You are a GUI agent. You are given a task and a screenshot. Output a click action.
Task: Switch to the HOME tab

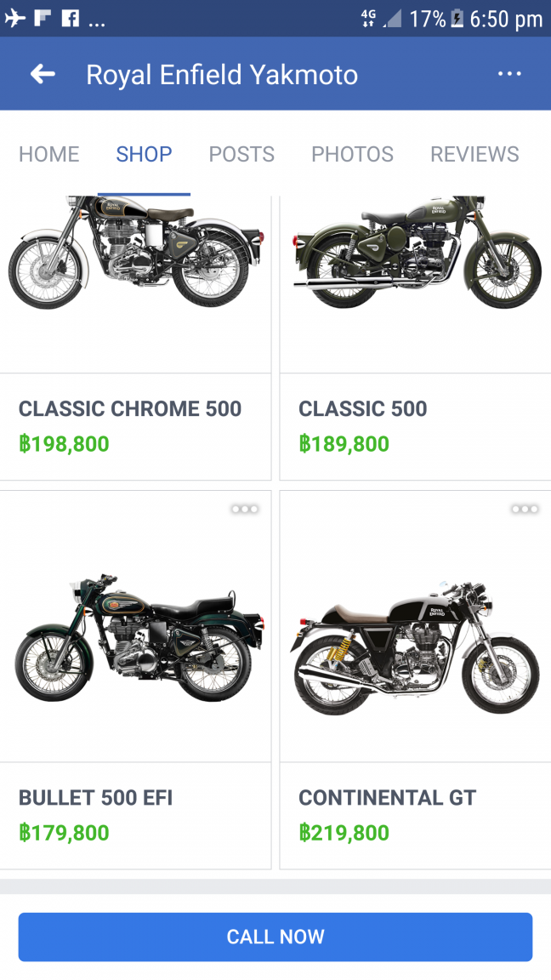tap(49, 154)
